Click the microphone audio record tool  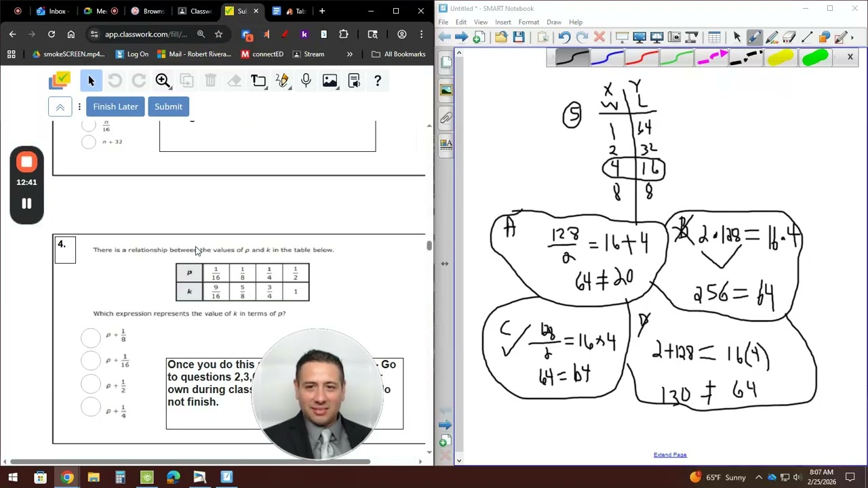tap(306, 81)
